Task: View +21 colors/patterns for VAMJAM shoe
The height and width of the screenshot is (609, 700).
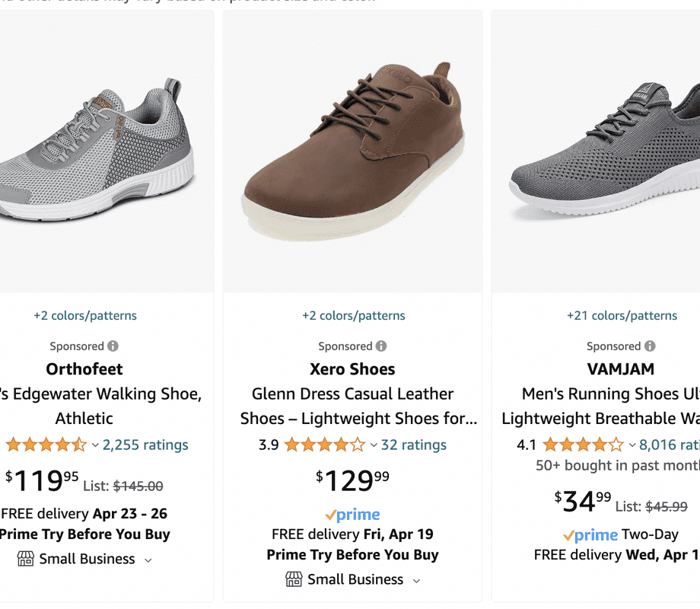Action: (622, 315)
